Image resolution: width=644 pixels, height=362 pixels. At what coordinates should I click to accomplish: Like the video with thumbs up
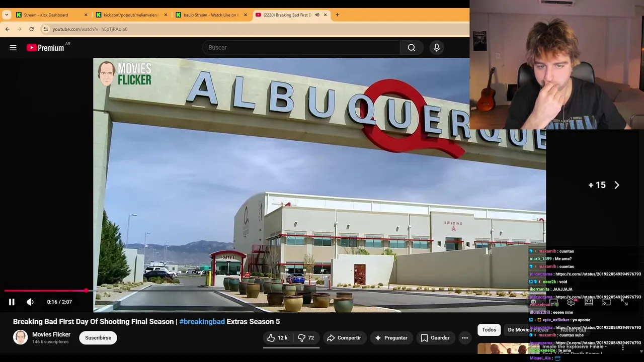coord(277,338)
